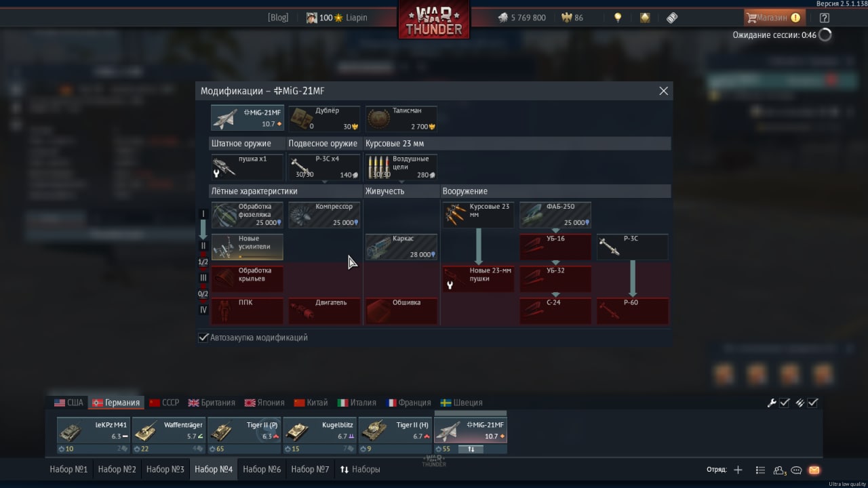The width and height of the screenshot is (868, 488).
Task: Open the Магазин shop button
Action: pos(773,18)
